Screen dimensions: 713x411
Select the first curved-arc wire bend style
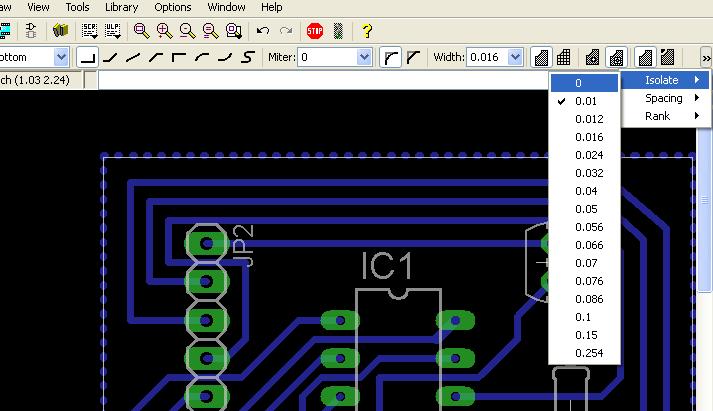[202, 57]
